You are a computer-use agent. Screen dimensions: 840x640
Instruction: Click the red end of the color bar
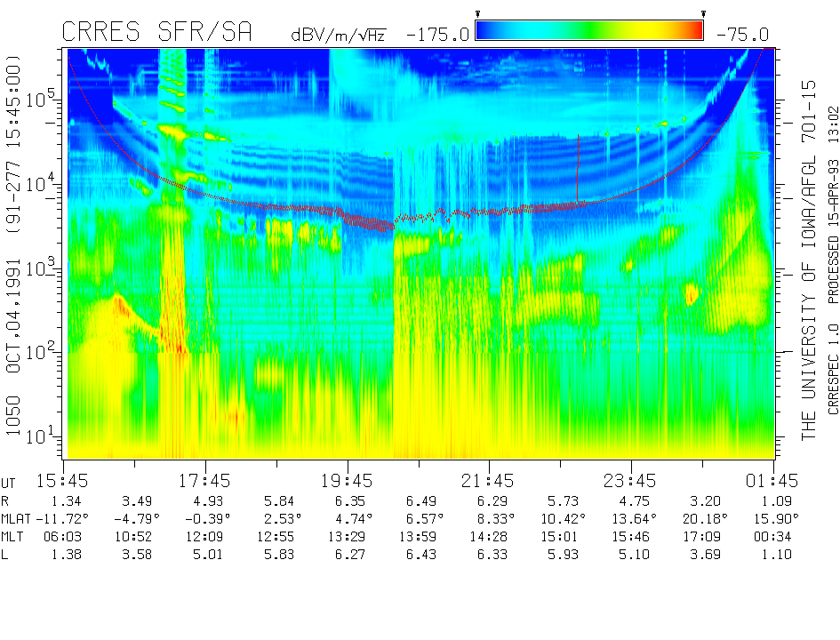pos(693,31)
